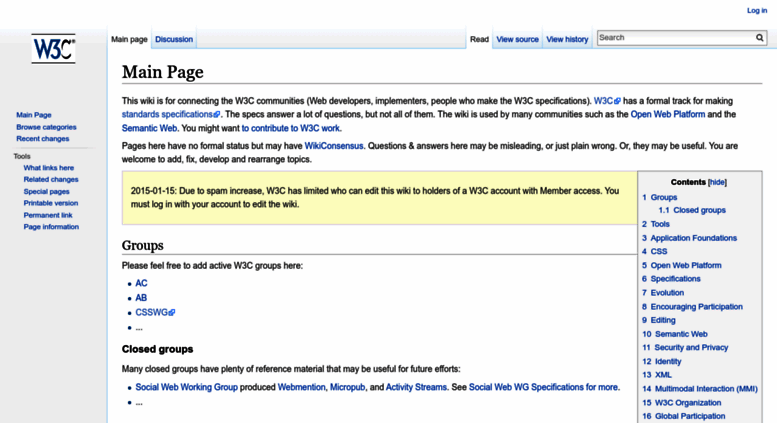
Task: Open Page information link
Action: click(51, 227)
